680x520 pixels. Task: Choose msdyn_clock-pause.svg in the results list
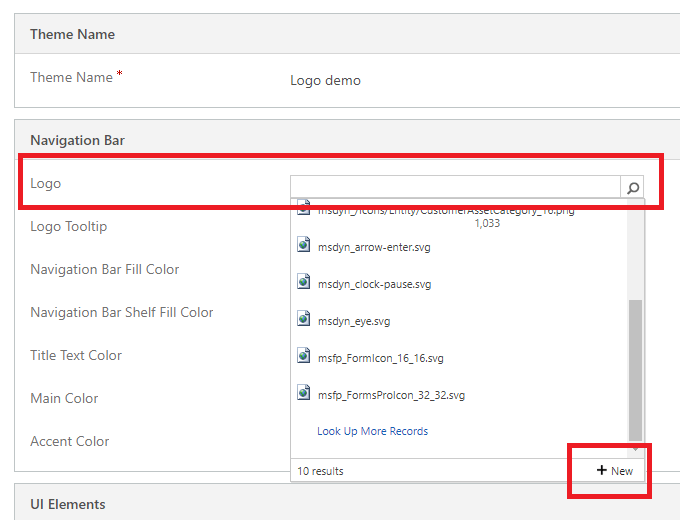coord(374,284)
